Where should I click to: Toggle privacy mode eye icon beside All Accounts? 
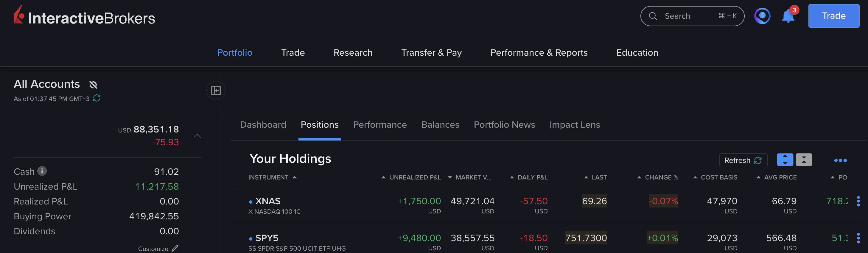point(93,85)
